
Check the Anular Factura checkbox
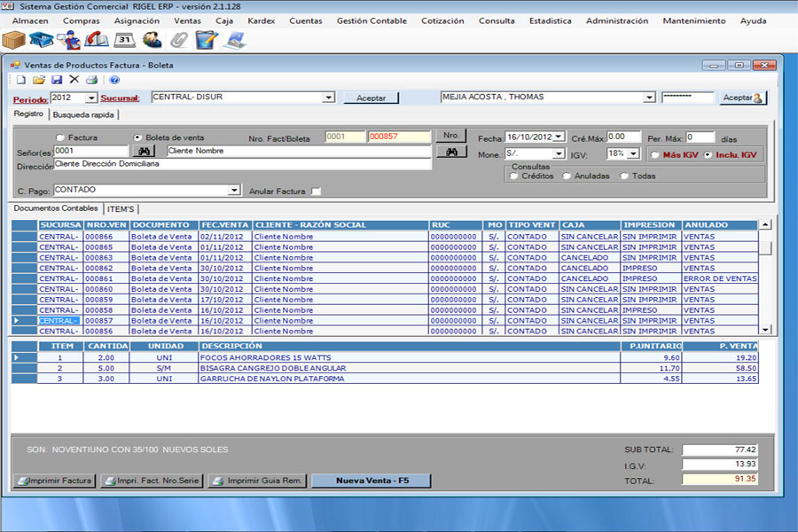coord(316,191)
